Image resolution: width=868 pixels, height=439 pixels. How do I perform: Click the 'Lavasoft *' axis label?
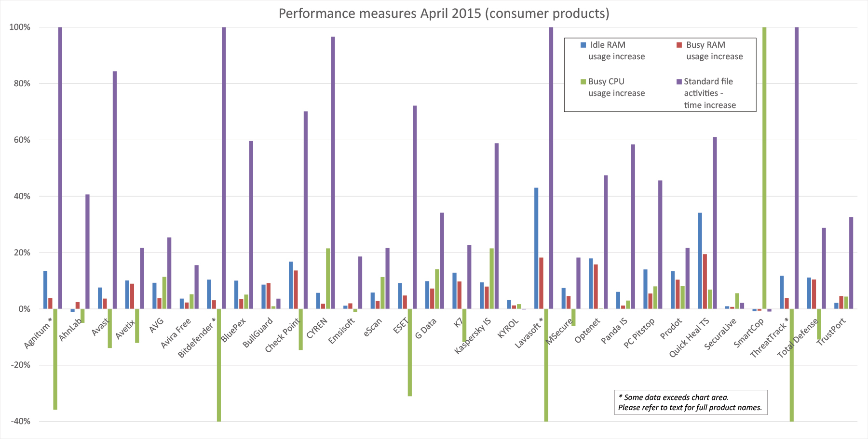tap(529, 333)
